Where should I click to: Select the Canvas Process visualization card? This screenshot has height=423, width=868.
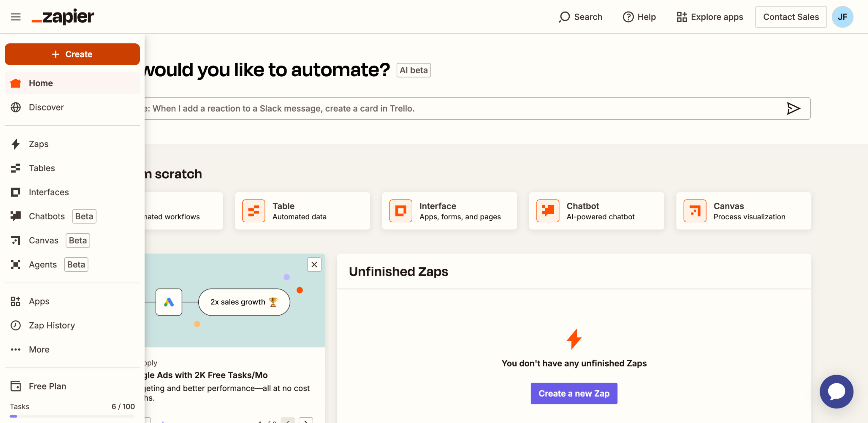pos(743,211)
